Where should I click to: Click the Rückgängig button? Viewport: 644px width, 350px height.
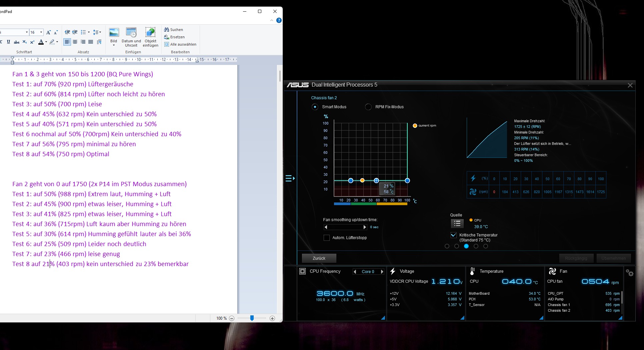click(576, 258)
